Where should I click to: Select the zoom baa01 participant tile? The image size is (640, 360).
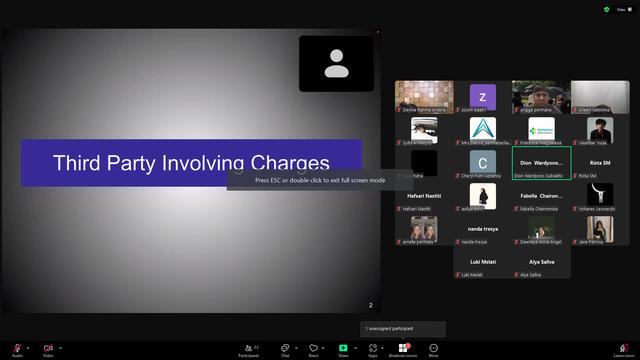click(483, 97)
